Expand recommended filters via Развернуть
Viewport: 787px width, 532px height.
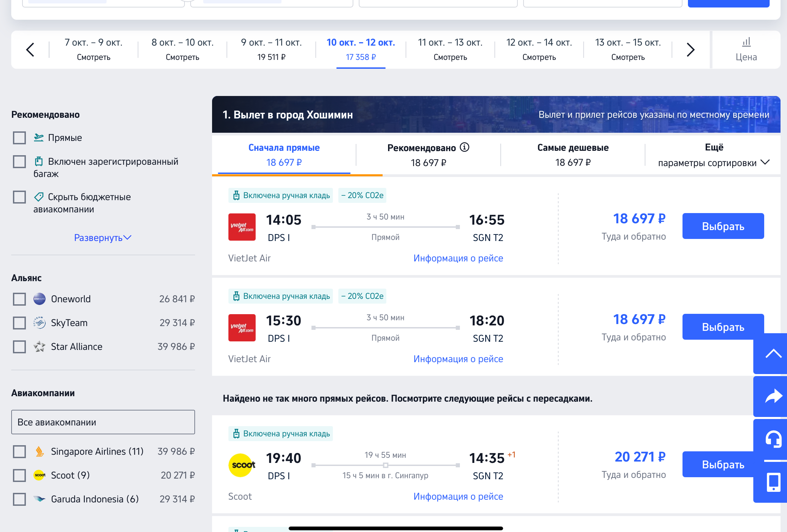[102, 238]
